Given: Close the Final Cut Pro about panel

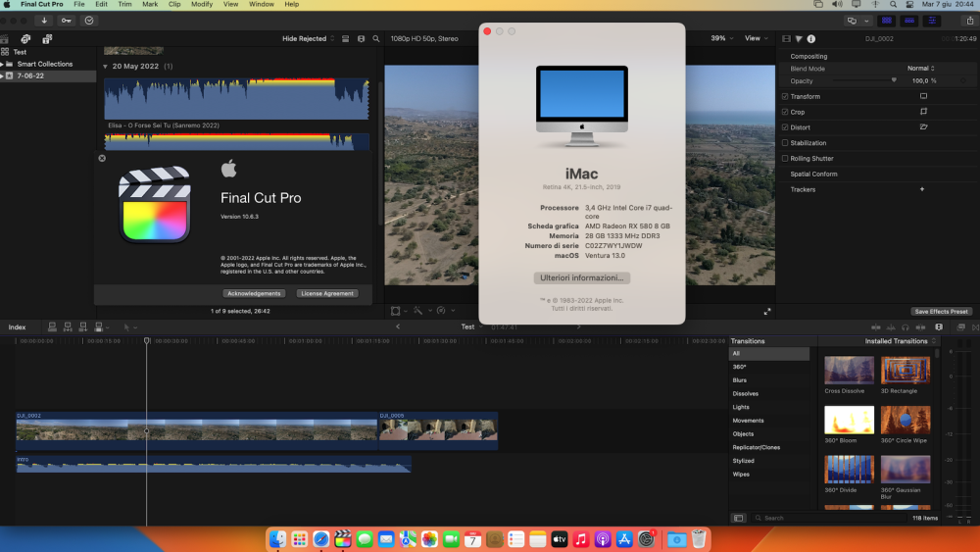Looking at the screenshot, I should pos(102,158).
